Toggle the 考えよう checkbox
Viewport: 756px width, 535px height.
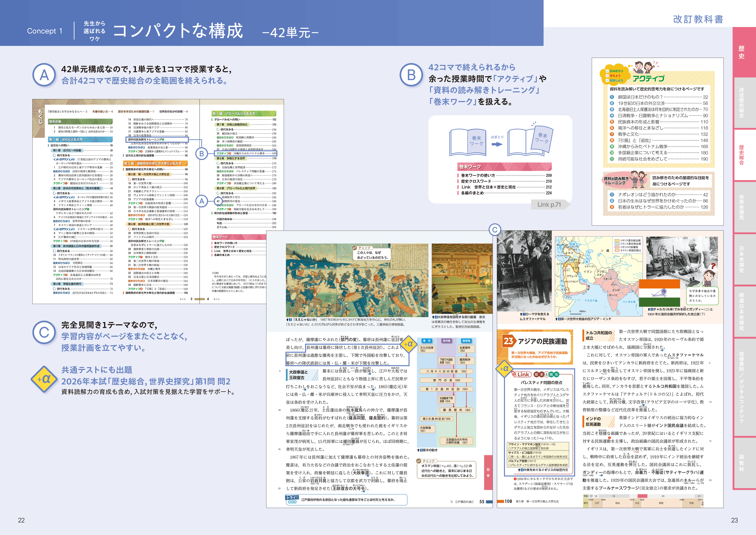(607, 76)
